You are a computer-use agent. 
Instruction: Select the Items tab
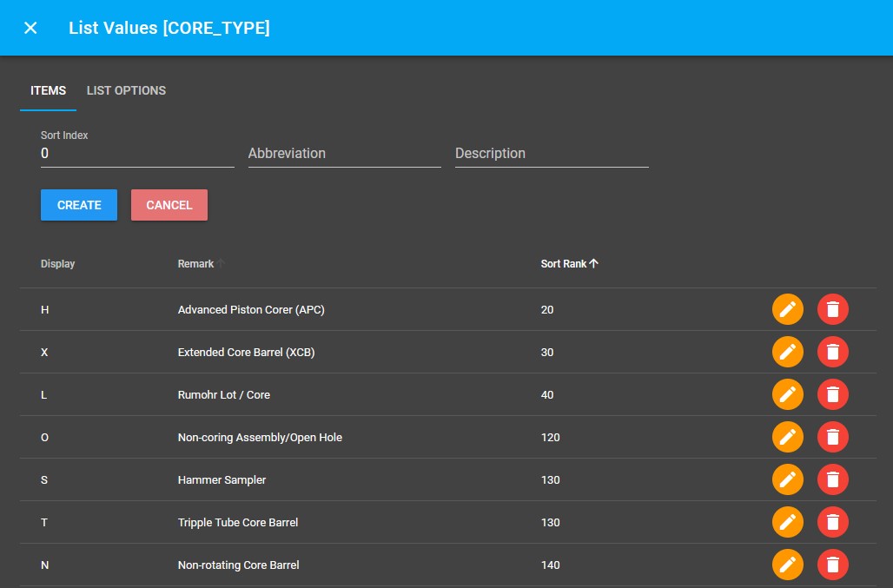coord(48,90)
